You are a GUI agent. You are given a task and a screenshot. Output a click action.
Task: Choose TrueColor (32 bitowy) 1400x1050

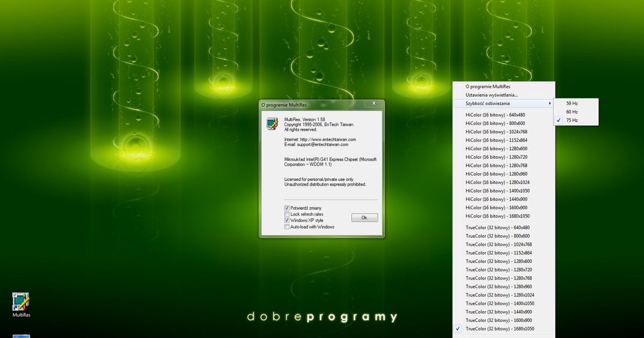[x=504, y=304]
